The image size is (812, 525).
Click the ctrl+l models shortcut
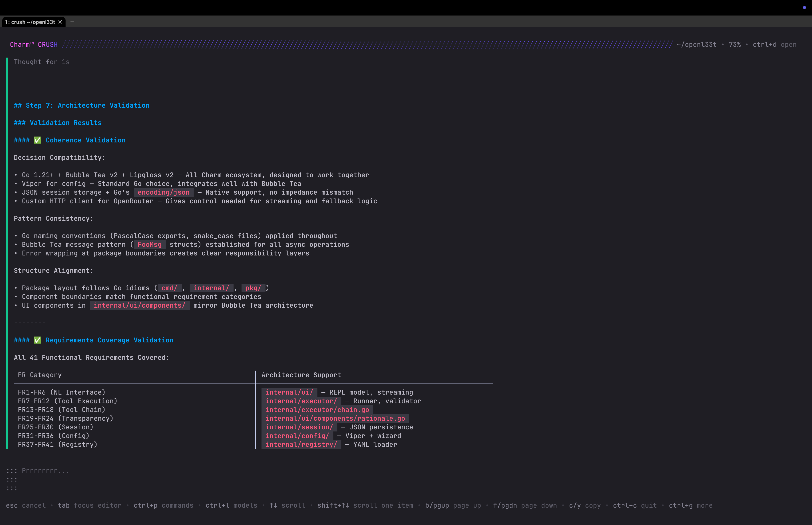[x=231, y=505]
